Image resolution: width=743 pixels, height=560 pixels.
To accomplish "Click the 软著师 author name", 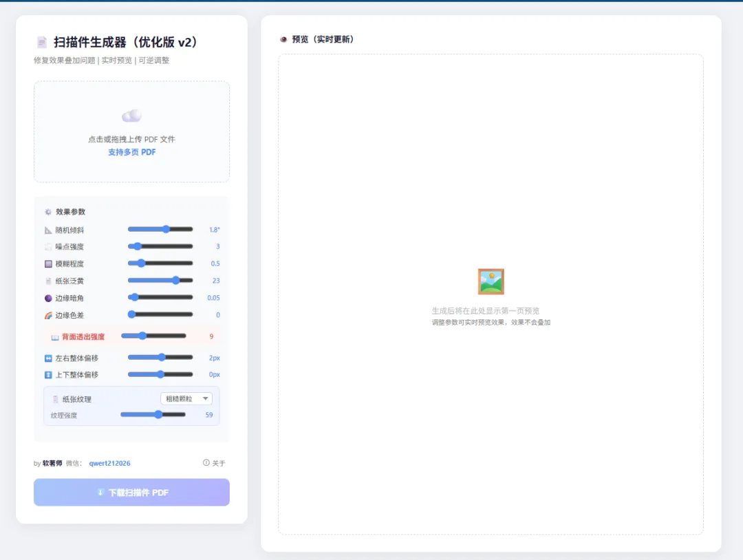I will click(x=52, y=464).
